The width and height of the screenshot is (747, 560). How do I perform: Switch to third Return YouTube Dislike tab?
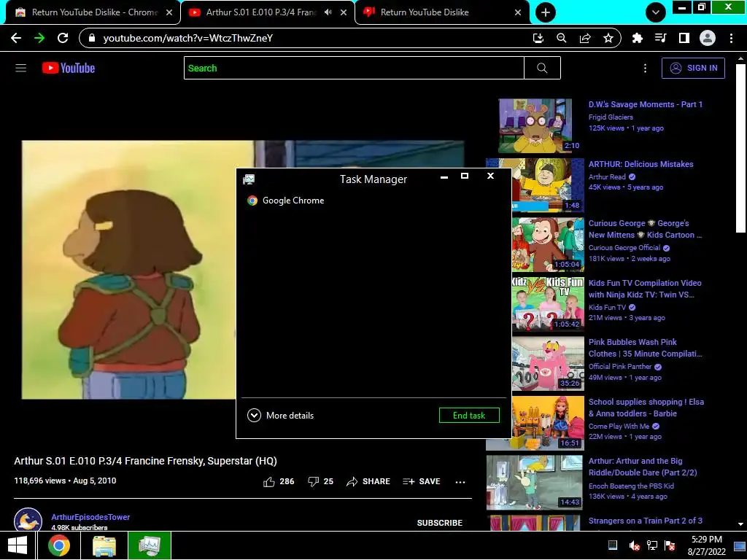click(x=424, y=12)
